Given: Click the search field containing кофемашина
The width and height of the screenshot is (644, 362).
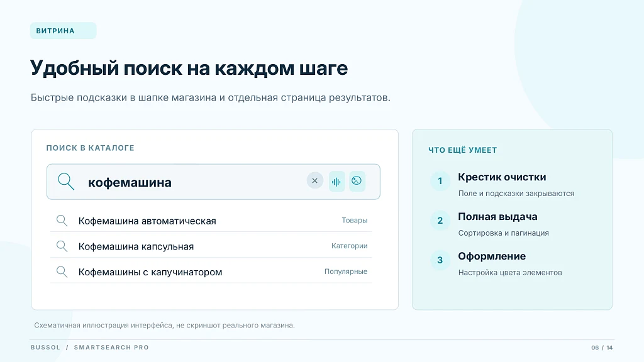Looking at the screenshot, I should (213, 182).
